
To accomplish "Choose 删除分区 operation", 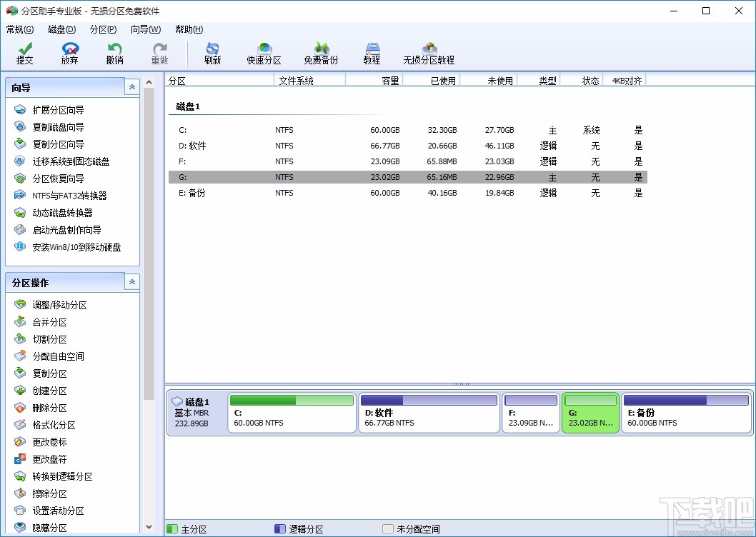I will pos(49,408).
